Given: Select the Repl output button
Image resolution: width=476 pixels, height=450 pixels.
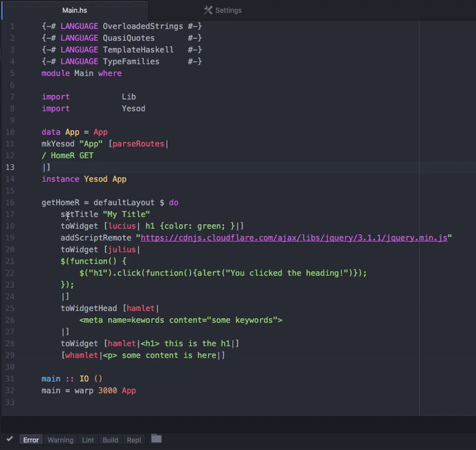Looking at the screenshot, I should click(134, 440).
